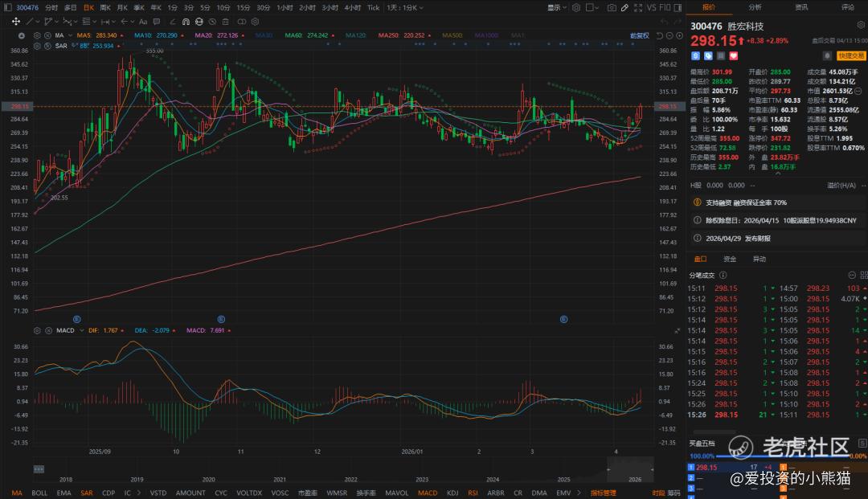This screenshot has height=499, width=868.
Task: Select the KDJ sub-indicator
Action: pos(452,493)
